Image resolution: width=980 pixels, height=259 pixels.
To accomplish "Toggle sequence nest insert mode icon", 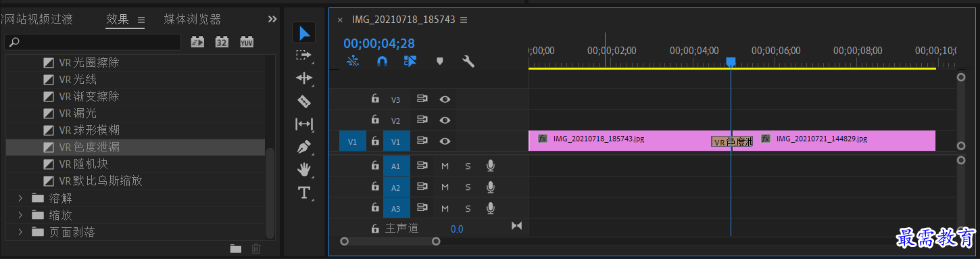I will tap(353, 61).
